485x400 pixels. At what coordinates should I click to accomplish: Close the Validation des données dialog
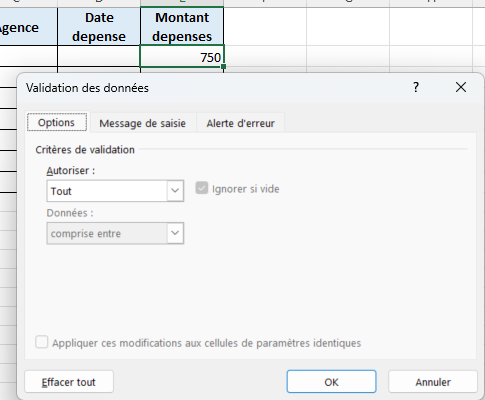click(x=461, y=88)
